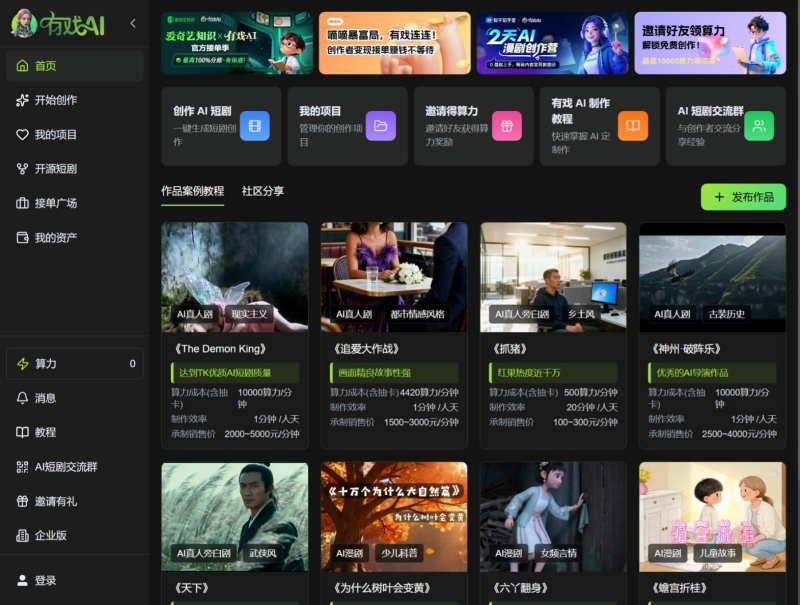
Task: Click the 画面精良故事性强 label
Action: [x=394, y=373]
